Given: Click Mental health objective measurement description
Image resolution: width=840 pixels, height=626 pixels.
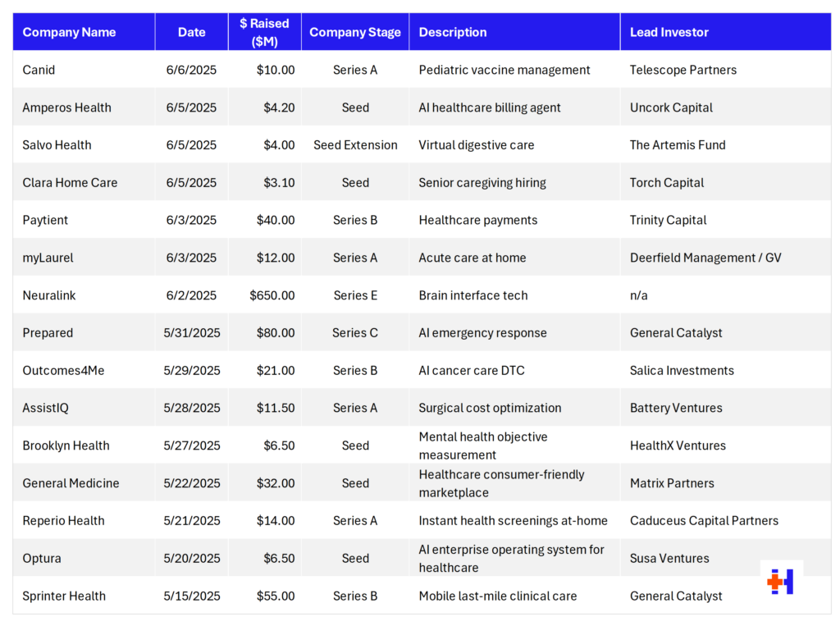Looking at the screenshot, I should (x=482, y=446).
